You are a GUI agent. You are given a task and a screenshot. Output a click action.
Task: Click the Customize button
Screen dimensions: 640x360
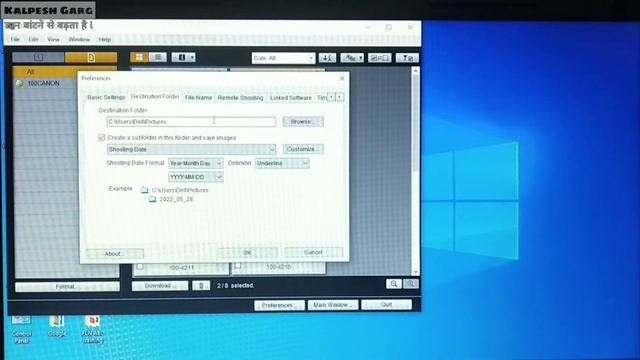click(303, 149)
